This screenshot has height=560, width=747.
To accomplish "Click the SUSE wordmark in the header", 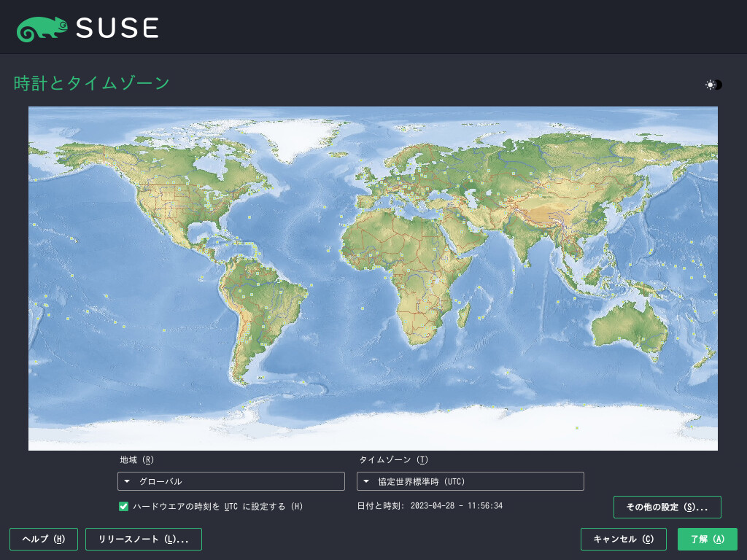I will (117, 28).
